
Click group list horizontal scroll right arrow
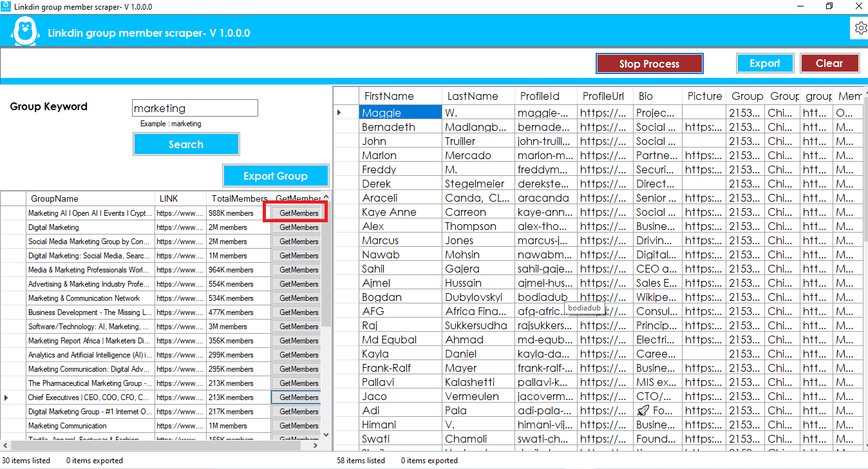pyautogui.click(x=315, y=445)
